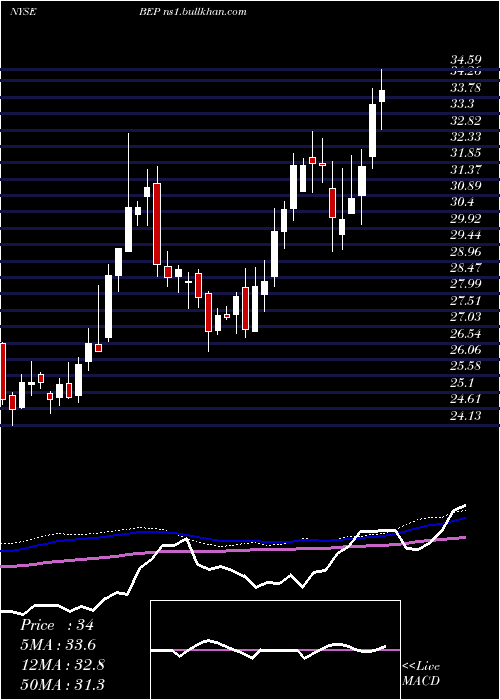The width and height of the screenshot is (500, 700).
Task: Click the 34.59 price axis label
Action: (466, 59)
